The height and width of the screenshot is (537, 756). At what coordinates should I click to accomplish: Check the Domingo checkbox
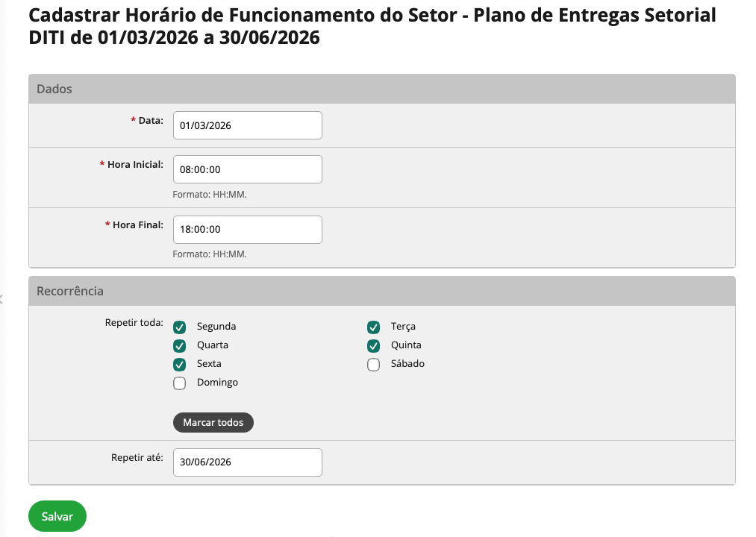tap(179, 383)
